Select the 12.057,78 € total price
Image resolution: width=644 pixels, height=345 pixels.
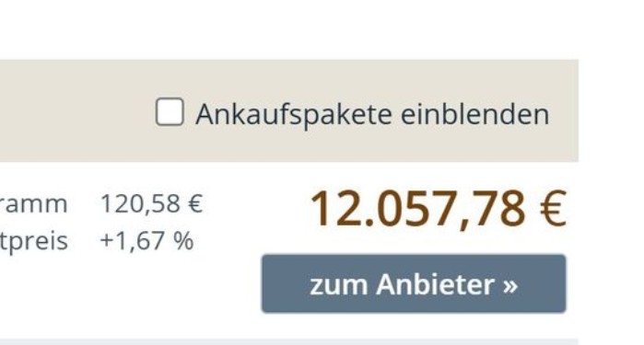439,209
